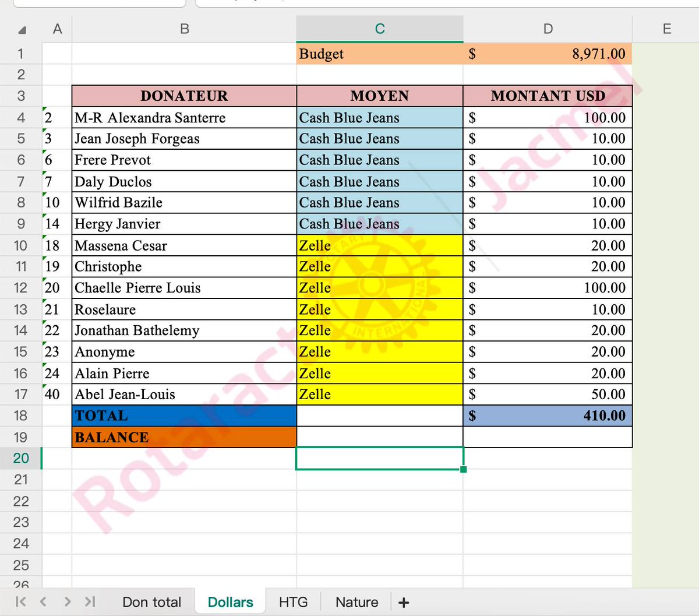Viewport: 699px width, 616px height.
Task: Go to previous sheet arrow
Action: coord(43,601)
